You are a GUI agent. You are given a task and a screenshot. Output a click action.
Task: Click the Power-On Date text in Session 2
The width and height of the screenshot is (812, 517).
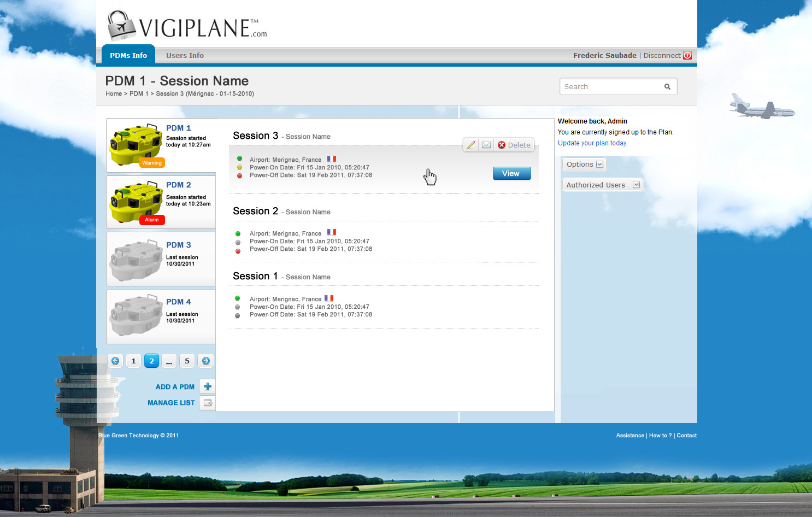309,242
